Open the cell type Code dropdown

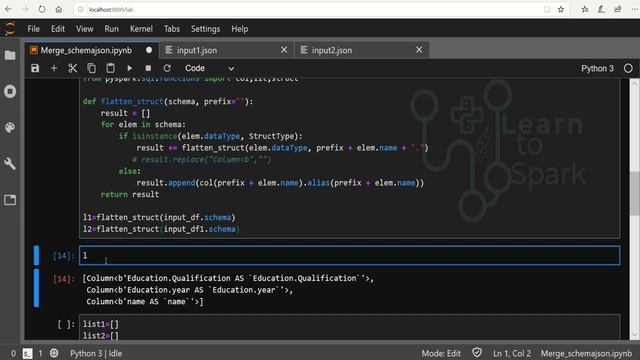click(209, 68)
